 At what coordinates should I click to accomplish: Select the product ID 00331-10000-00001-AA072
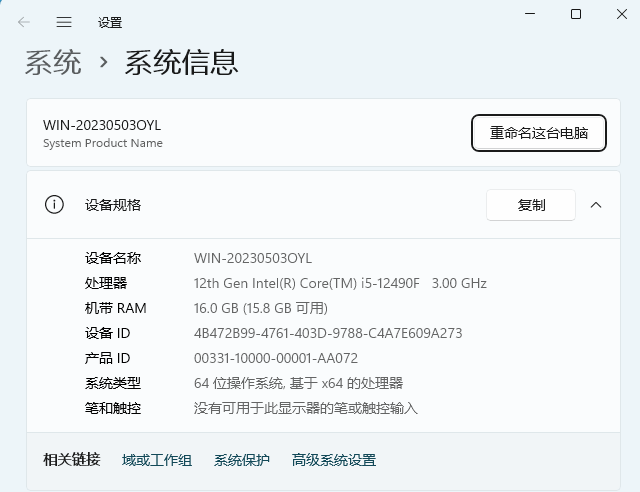point(276,358)
